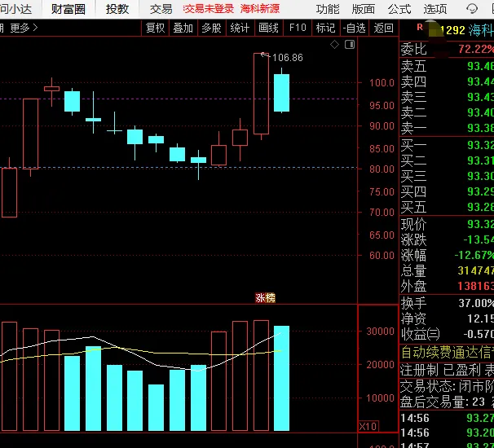This screenshot has width=494, height=448.
Task: Open the 选项 menu
Action: click(x=435, y=9)
